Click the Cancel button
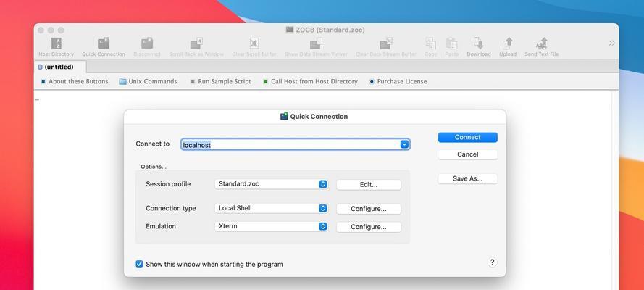This screenshot has width=644, height=290. 468,154
